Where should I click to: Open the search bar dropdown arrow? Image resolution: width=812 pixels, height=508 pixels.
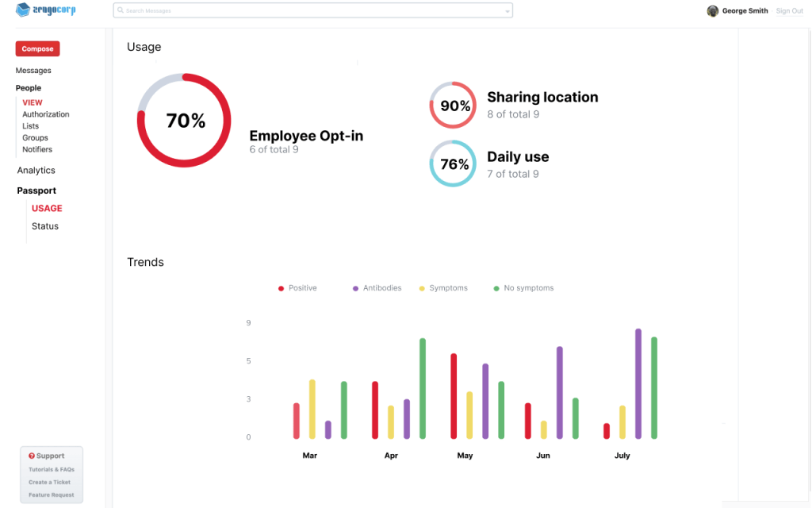507,11
